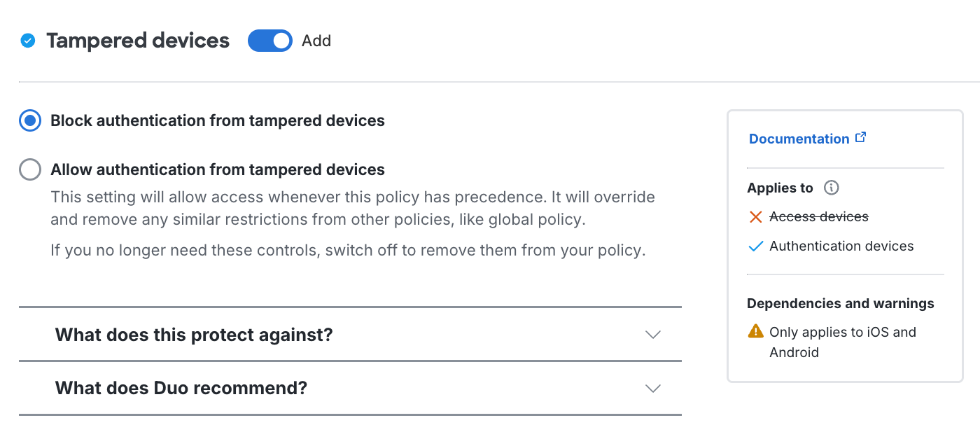Open the Tampered devices section header
Image resolution: width=980 pixels, height=432 pixels.
tap(137, 41)
